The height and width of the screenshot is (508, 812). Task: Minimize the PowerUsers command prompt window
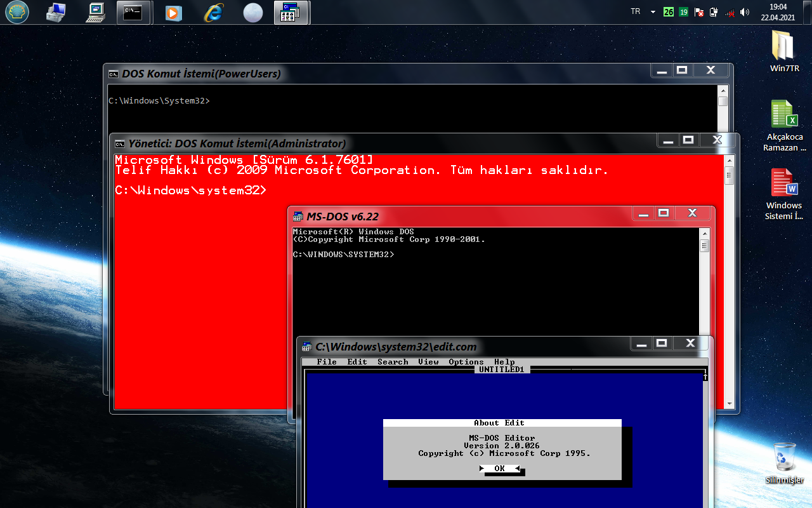[662, 70]
